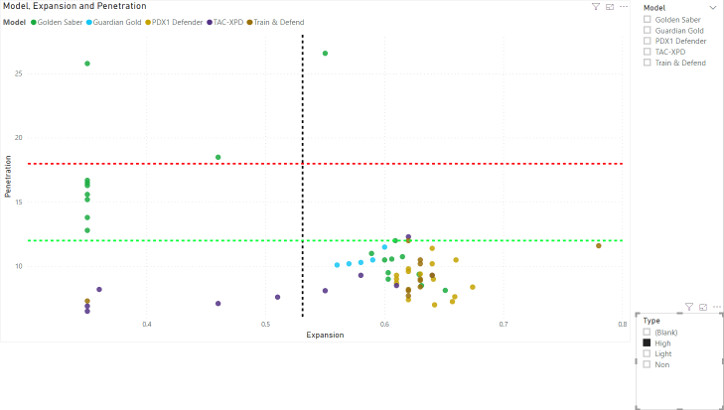Screen dimensions: 724x410
Task: Open the filter icon on the scatter chart
Action: tap(596, 6)
